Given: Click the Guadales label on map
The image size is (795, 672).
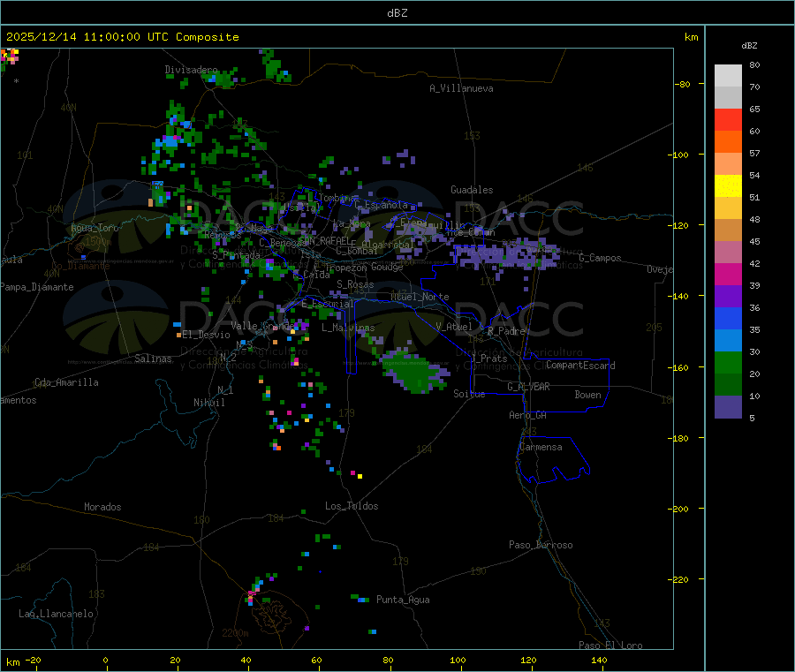Looking at the screenshot, I should coord(472,190).
